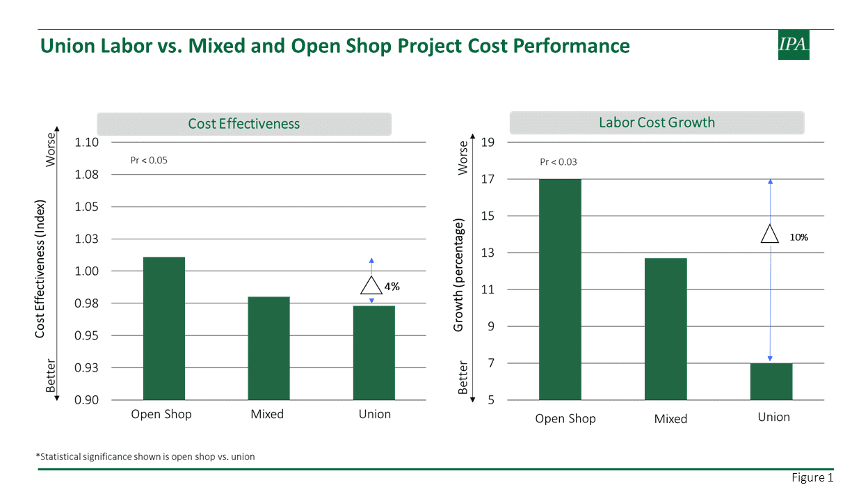Click the Union label under Labor Cost Growth

pyautogui.click(x=773, y=417)
